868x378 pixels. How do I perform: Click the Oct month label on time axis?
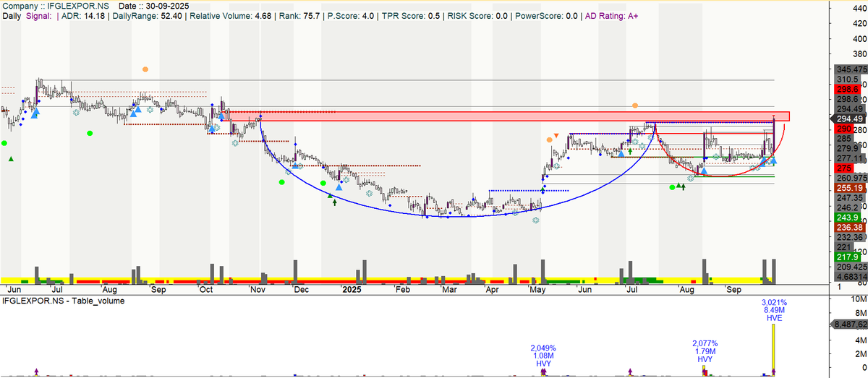coord(208,290)
